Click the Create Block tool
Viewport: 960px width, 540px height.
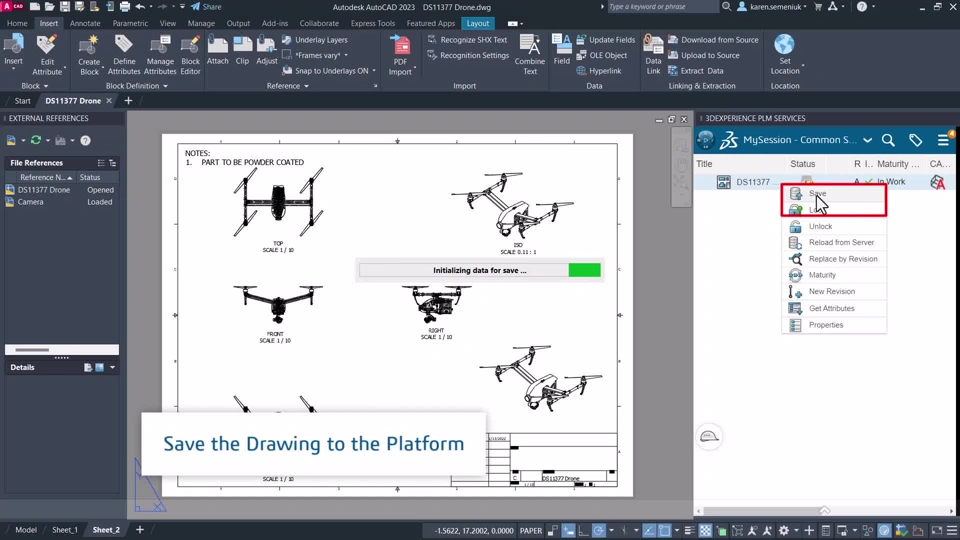[x=89, y=54]
